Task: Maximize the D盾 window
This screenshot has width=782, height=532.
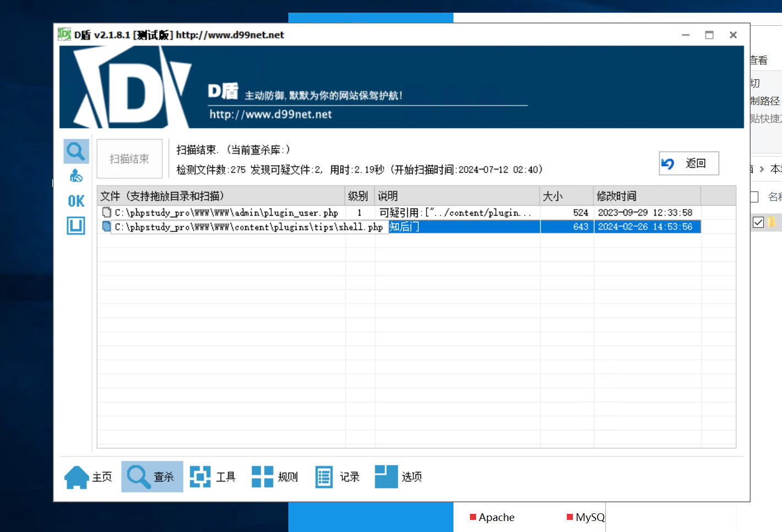Action: [x=709, y=35]
